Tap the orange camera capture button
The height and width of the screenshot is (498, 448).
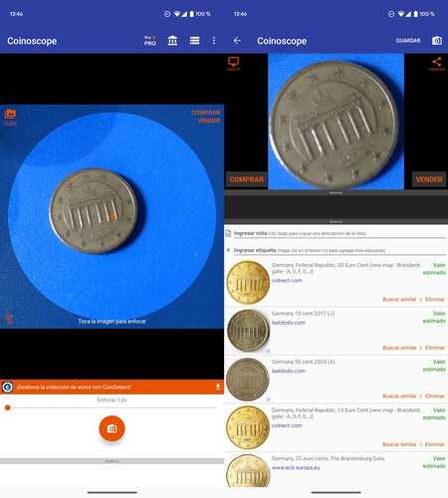(x=112, y=428)
